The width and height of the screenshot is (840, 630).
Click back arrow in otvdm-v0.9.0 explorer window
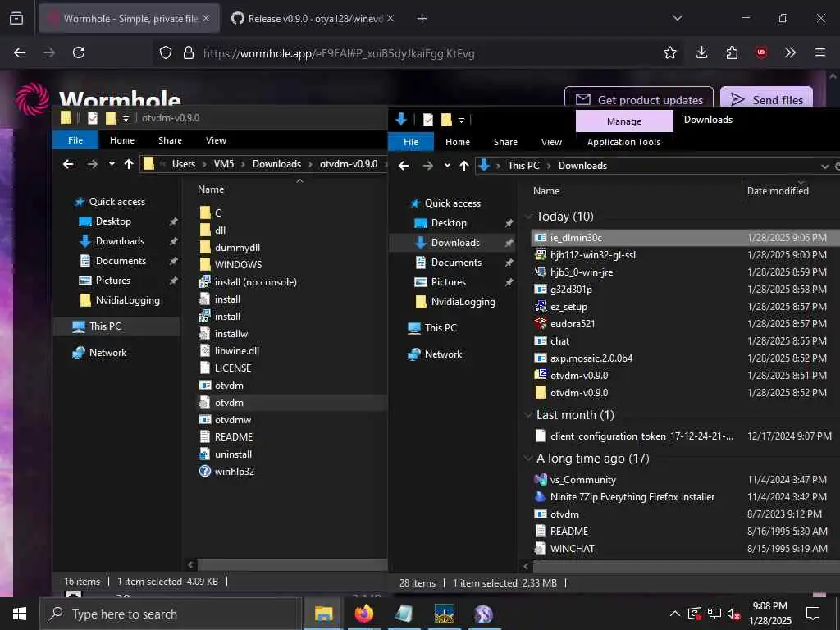(68, 164)
